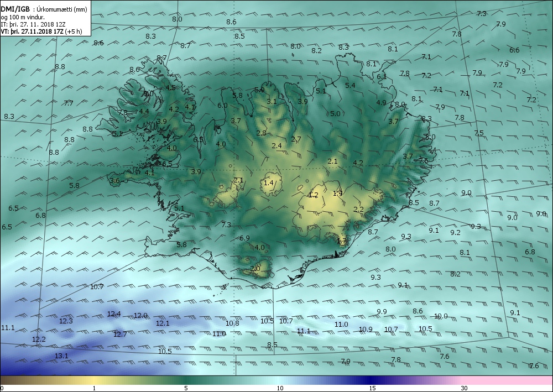Click the map value "9.9"
Screen dimensions: 553x392
(x=382, y=312)
